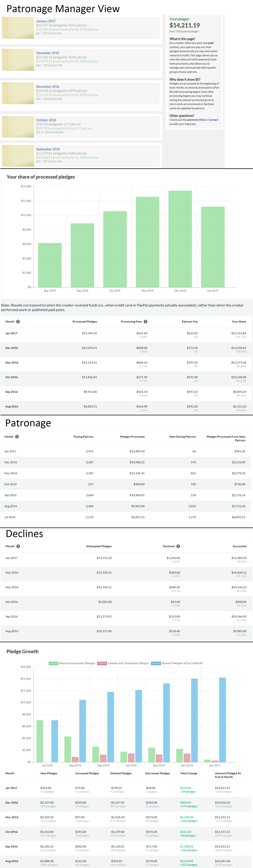Go to November 2016 pledge details
Viewport: 253px width, 868px height.
click(x=48, y=87)
